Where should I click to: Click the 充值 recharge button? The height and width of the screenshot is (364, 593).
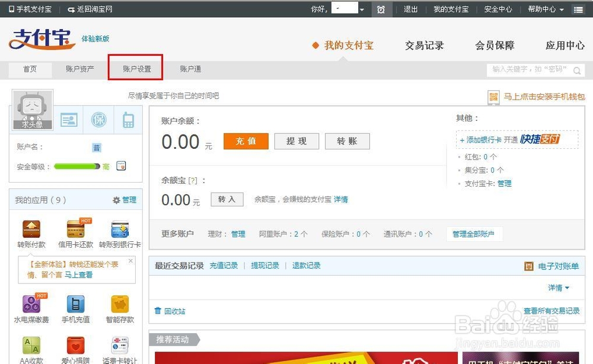(246, 142)
